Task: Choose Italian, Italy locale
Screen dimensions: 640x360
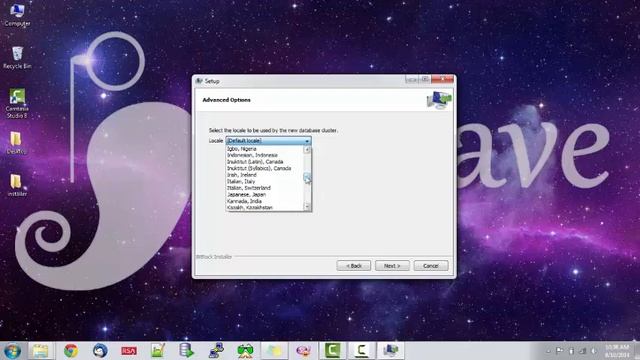Action: tap(265, 181)
